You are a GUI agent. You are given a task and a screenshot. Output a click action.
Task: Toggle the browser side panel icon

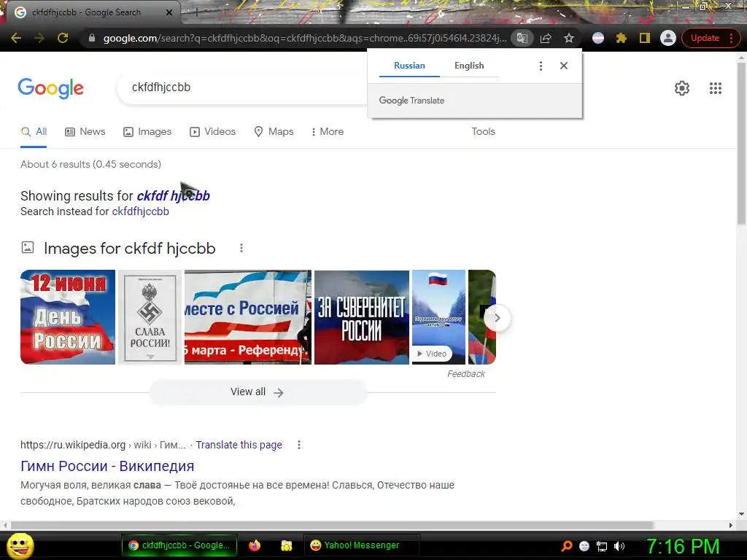pos(645,38)
